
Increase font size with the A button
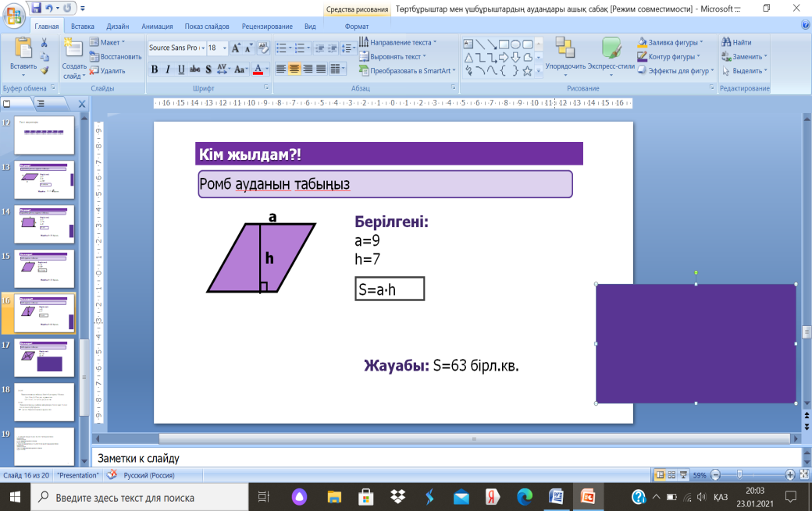236,48
